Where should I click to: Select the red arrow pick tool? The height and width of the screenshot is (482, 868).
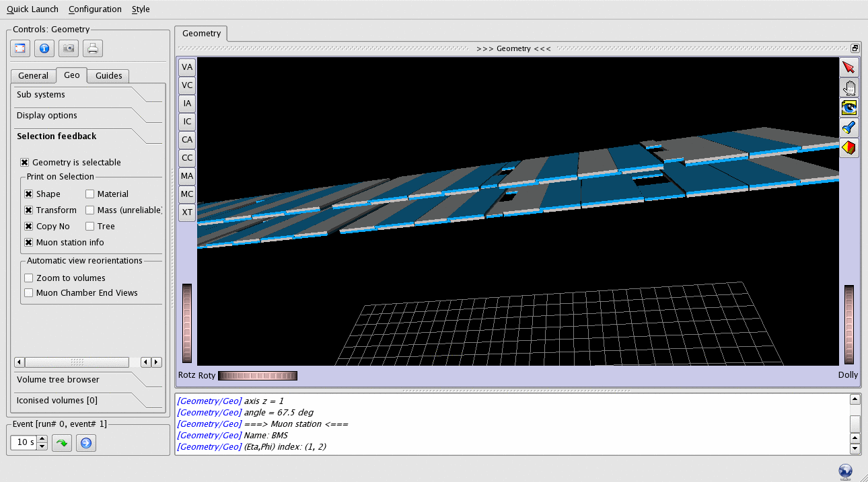pyautogui.click(x=848, y=67)
